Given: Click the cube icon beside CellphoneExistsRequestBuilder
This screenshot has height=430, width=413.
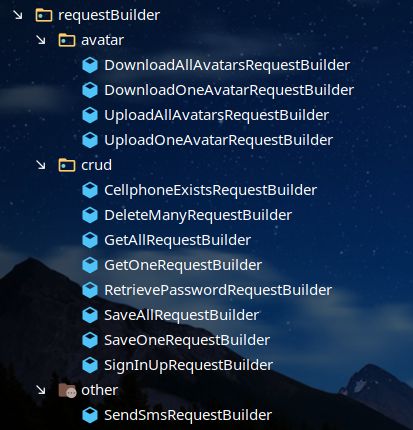Looking at the screenshot, I should click(90, 190).
